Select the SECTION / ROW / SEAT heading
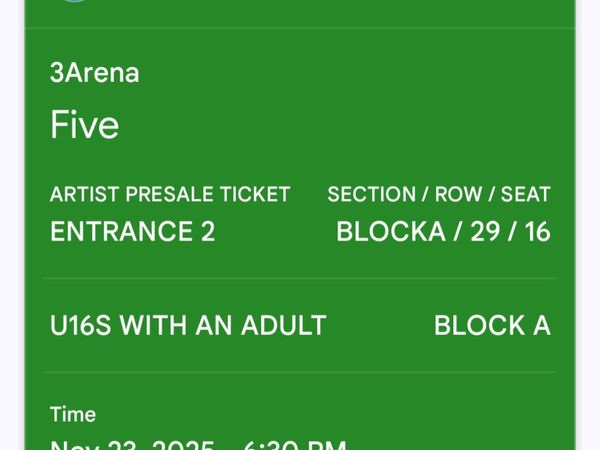Screen dimensions: 600x450 [x=439, y=194]
